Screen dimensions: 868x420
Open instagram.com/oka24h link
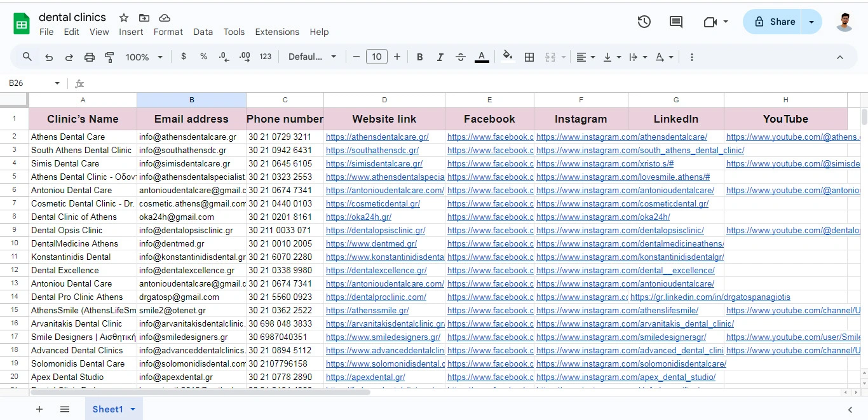point(603,217)
